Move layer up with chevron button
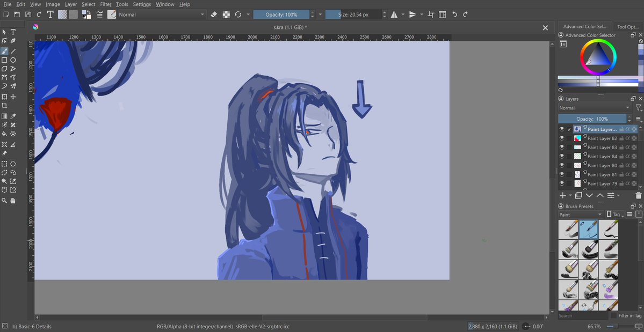644x332 pixels. pyautogui.click(x=600, y=196)
